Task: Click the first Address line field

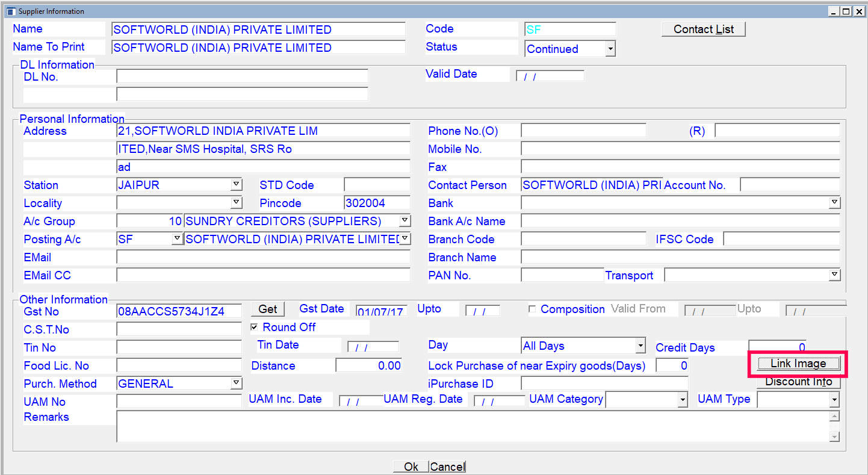Action: point(263,131)
